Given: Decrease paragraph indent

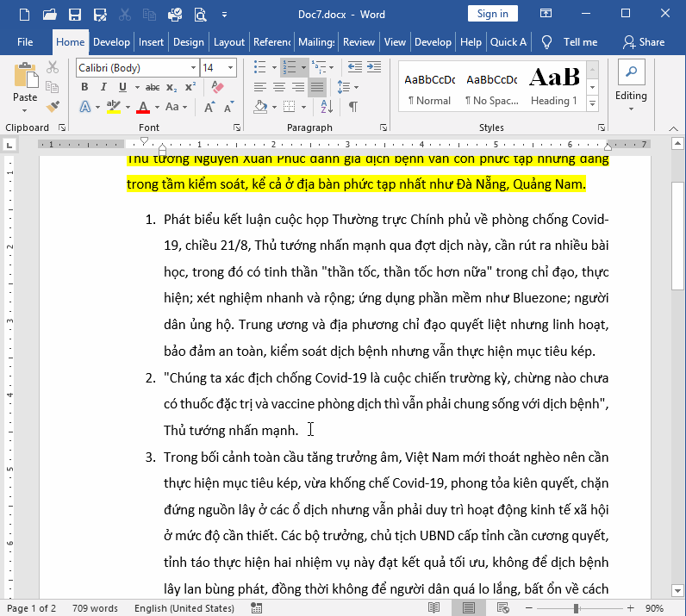Looking at the screenshot, I should (355, 67).
